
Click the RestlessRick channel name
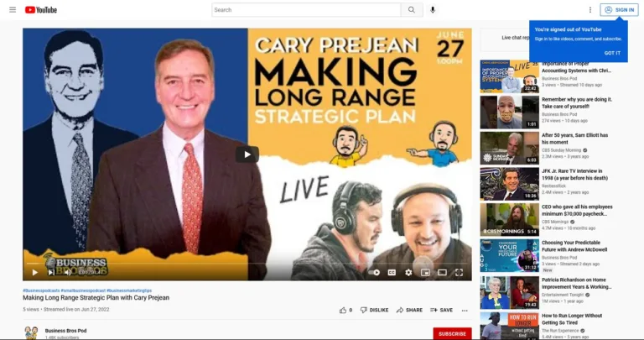[x=553, y=186]
